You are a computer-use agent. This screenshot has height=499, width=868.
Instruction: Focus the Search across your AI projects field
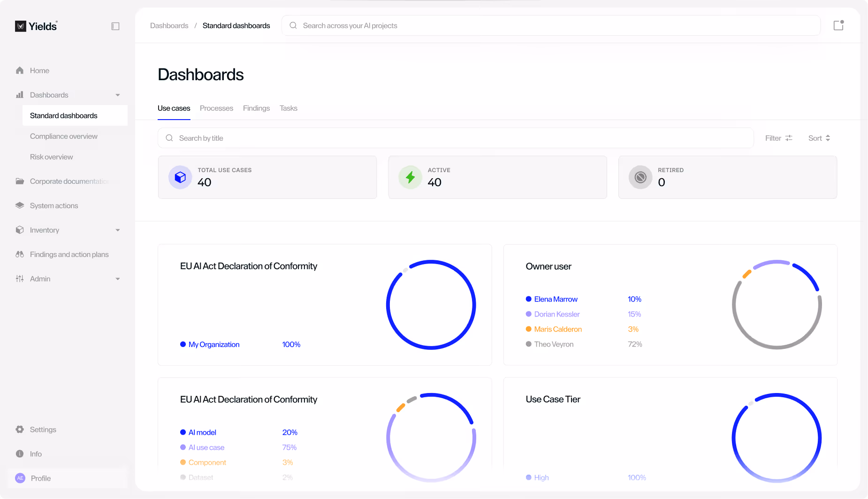pyautogui.click(x=551, y=25)
